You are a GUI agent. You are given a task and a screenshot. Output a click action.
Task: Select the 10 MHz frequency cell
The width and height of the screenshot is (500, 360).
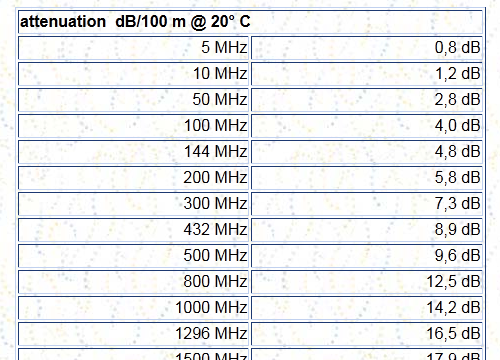coord(133,74)
